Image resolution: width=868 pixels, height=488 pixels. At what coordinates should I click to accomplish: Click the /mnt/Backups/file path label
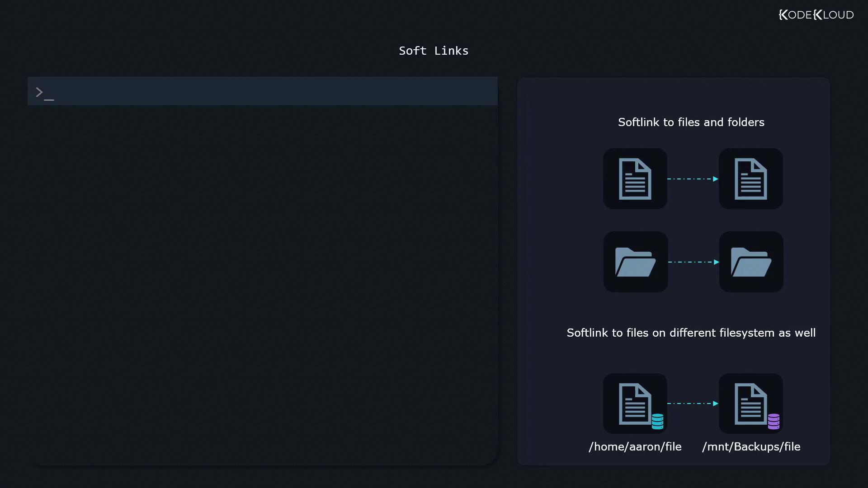(751, 446)
